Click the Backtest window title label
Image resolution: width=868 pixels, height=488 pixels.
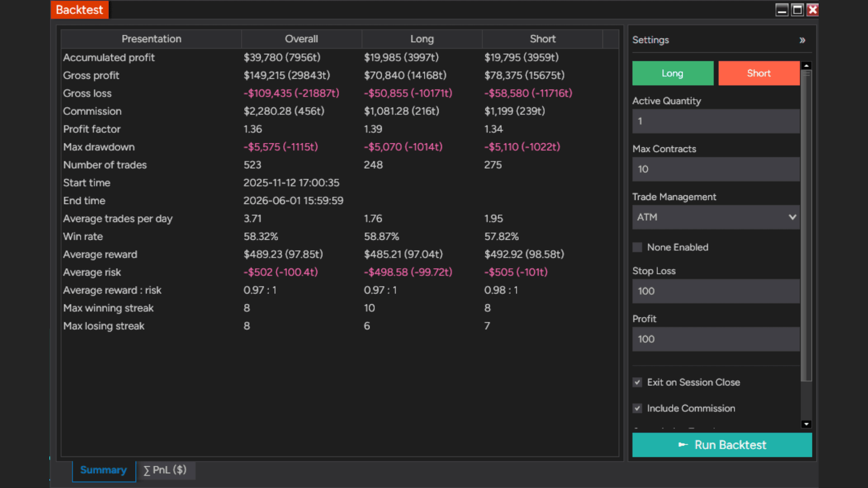click(x=80, y=10)
